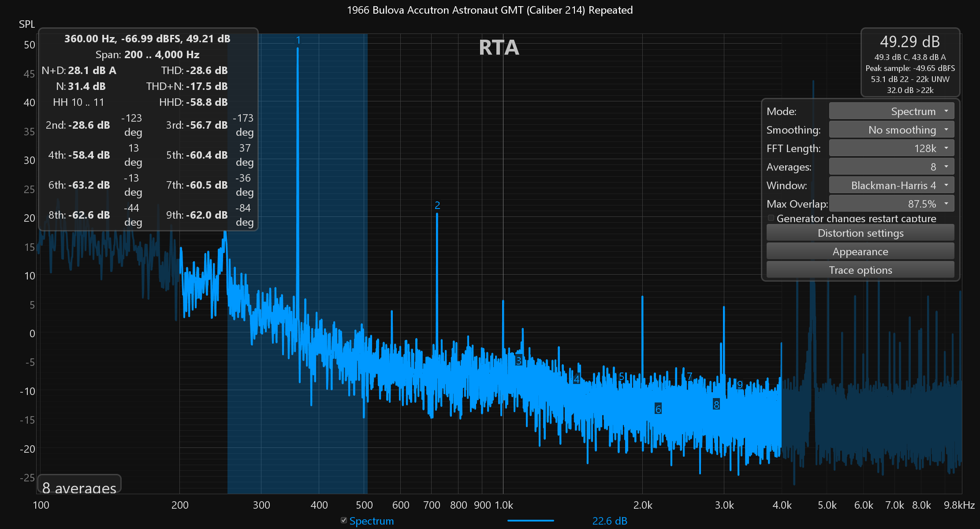Click harmonic marker 2 on second peak
This screenshot has height=529, width=980.
pos(437,205)
